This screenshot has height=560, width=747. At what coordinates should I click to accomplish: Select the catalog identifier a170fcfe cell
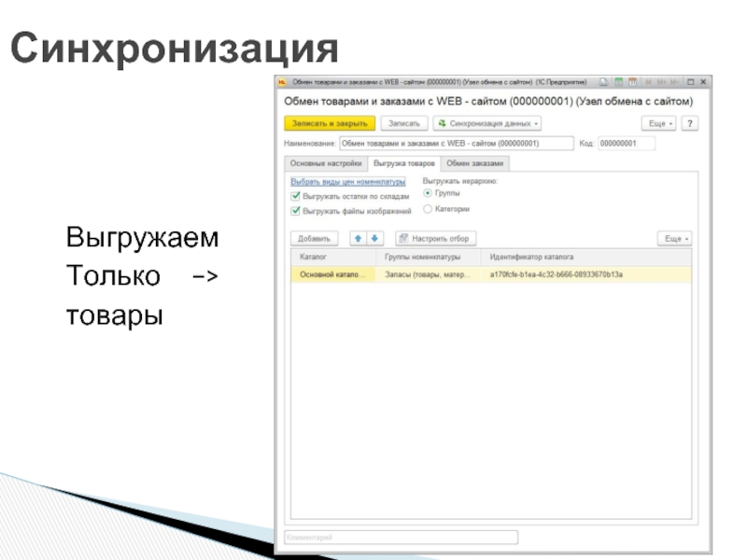point(586,274)
